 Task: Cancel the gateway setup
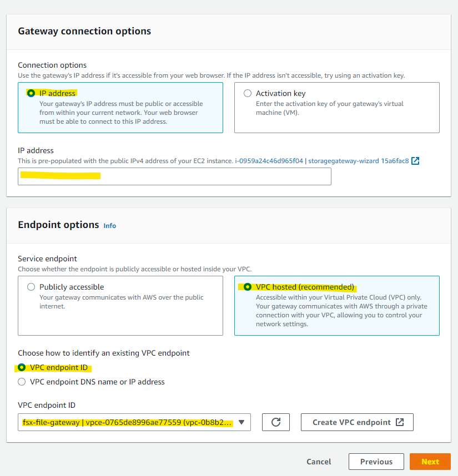coord(319,462)
